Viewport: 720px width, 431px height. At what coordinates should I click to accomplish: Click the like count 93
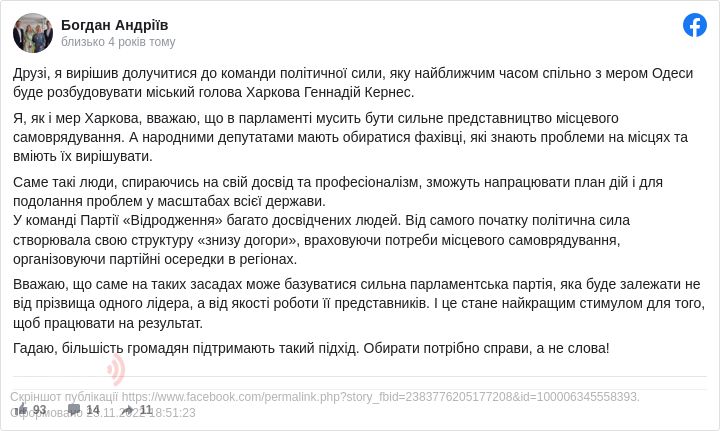click(40, 410)
